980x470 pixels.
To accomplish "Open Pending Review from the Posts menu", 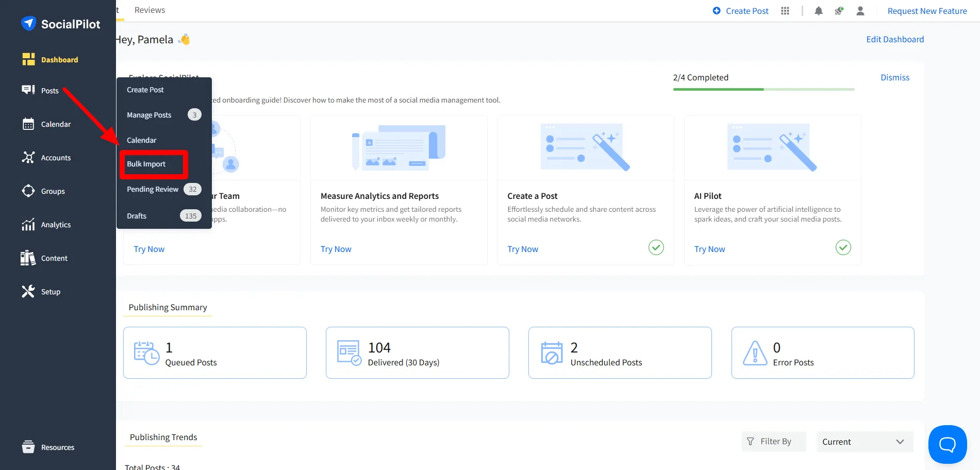I will pyautogui.click(x=153, y=189).
